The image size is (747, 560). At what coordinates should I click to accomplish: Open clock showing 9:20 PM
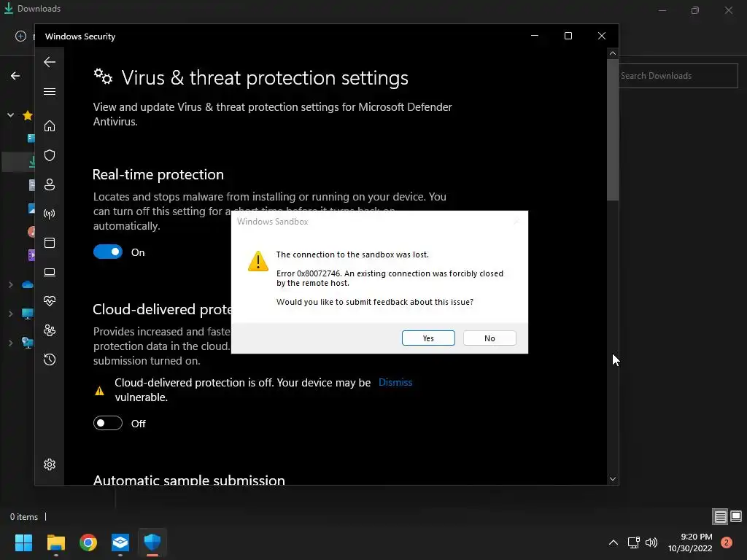690,542
